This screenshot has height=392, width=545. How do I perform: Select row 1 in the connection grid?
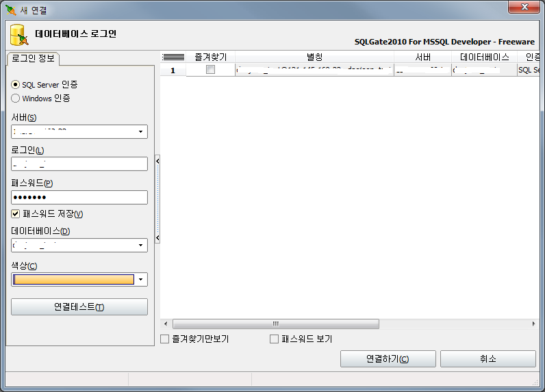[x=173, y=70]
